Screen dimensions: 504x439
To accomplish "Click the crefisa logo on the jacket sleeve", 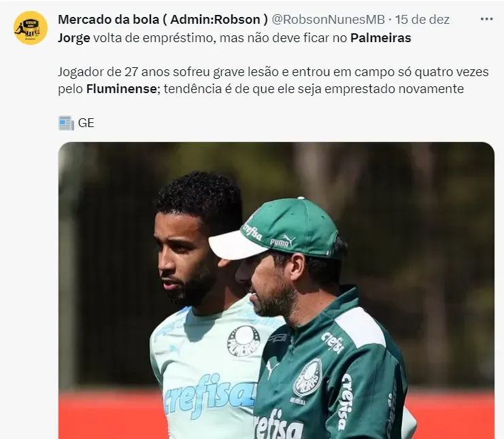I will tap(346, 401).
